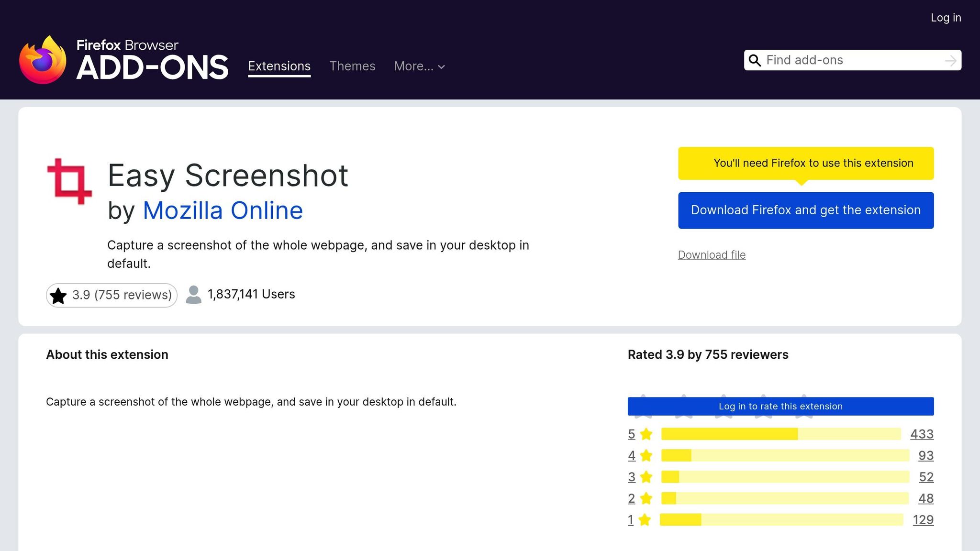The height and width of the screenshot is (551, 980).
Task: Click the number 2 rating link
Action: click(632, 499)
